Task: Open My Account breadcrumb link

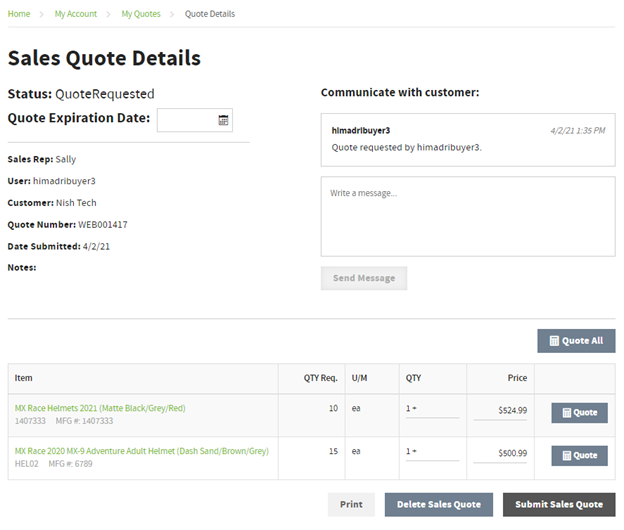Action: click(76, 14)
